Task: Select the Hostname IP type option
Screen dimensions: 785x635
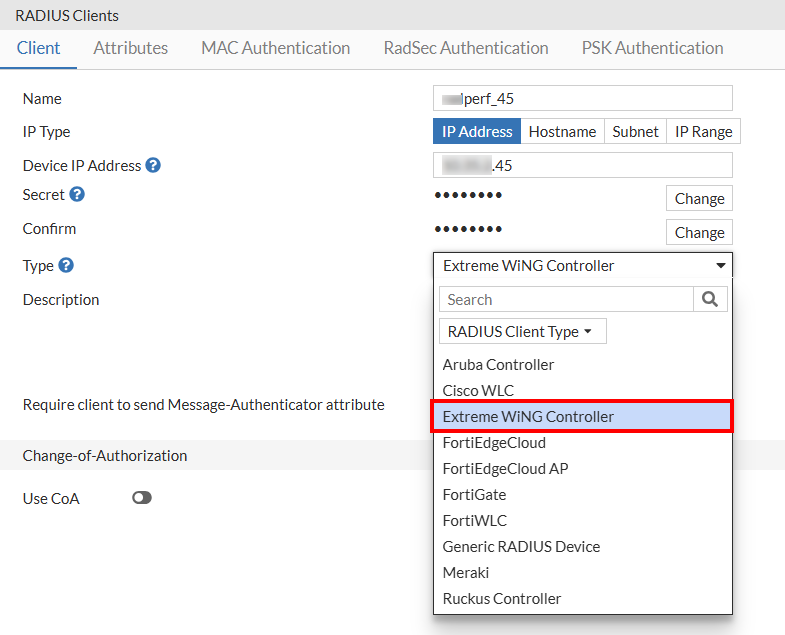Action: coord(562,132)
